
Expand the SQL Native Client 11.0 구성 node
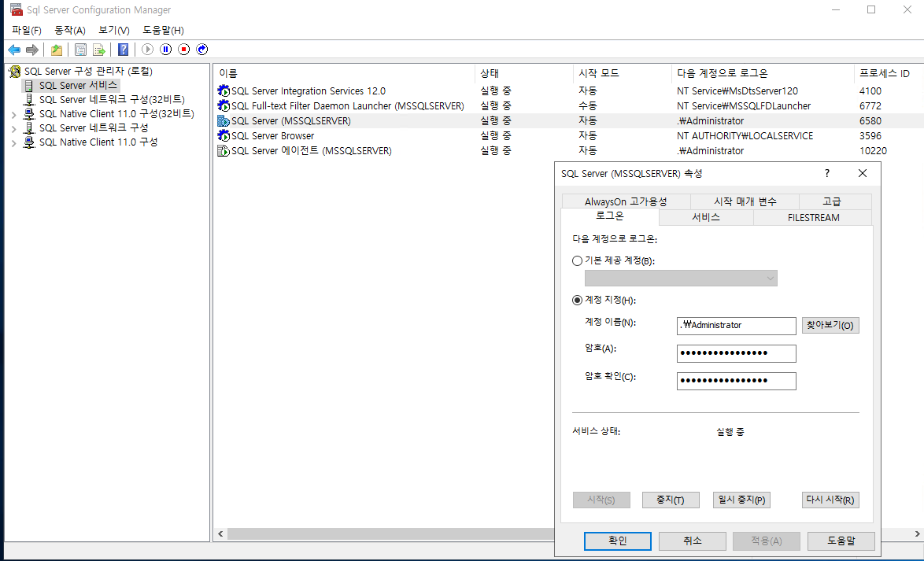[13, 142]
